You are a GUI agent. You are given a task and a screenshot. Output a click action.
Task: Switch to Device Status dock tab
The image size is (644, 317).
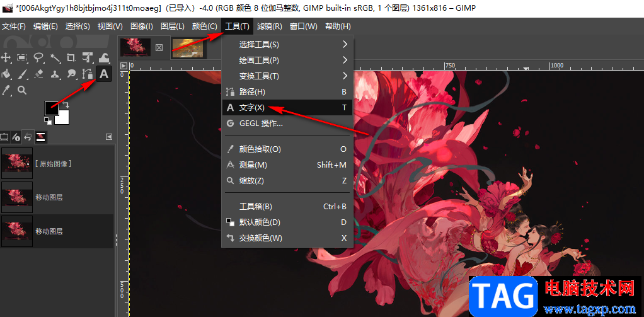(16, 137)
